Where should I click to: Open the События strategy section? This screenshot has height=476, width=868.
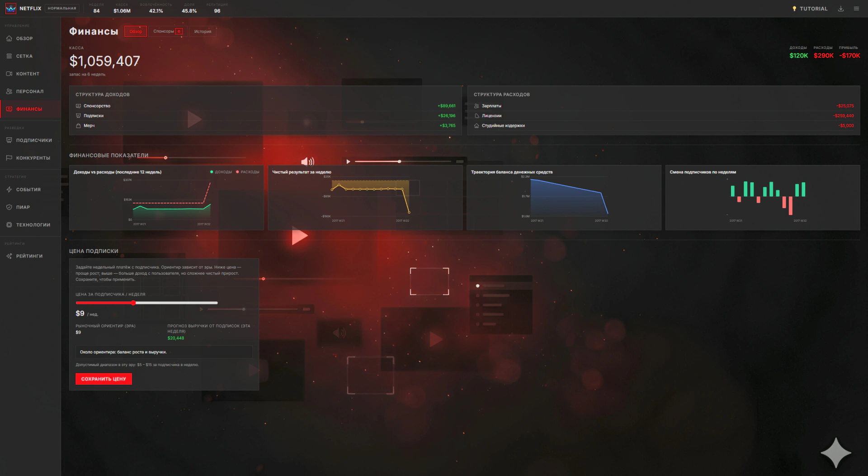pyautogui.click(x=30, y=190)
